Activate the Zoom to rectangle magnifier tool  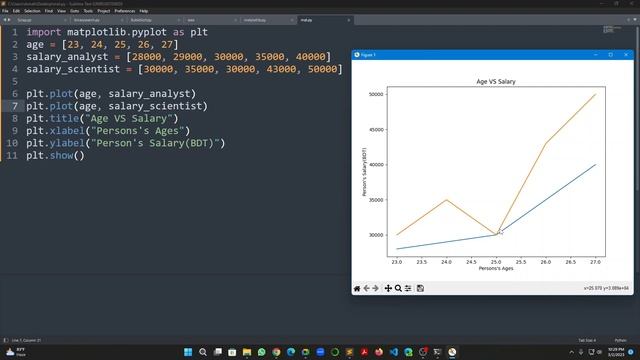coord(398,289)
